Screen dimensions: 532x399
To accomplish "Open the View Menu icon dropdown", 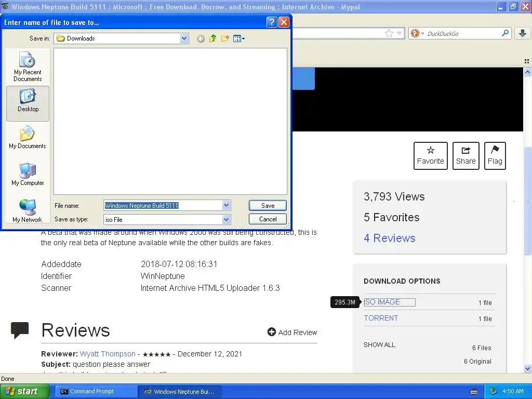I will tap(239, 38).
